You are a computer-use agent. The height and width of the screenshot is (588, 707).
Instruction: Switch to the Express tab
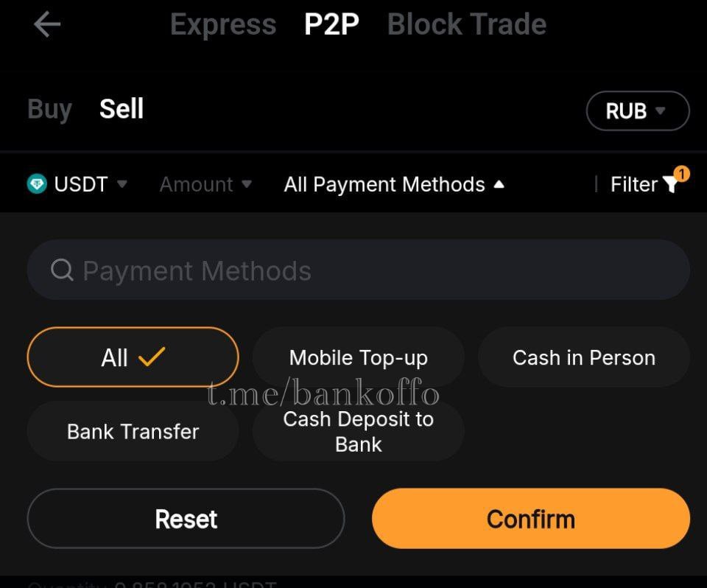pyautogui.click(x=222, y=24)
